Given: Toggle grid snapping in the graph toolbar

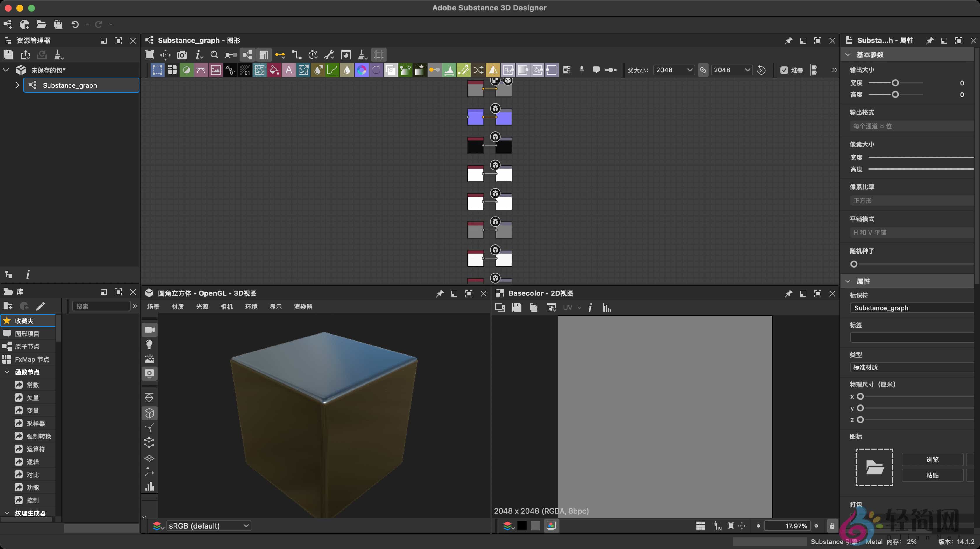Looking at the screenshot, I should (x=378, y=54).
